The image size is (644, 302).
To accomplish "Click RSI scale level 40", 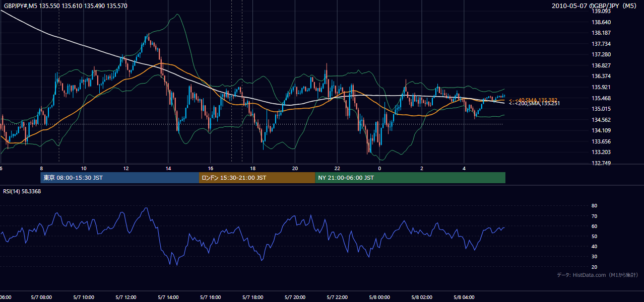I will (x=594, y=246).
